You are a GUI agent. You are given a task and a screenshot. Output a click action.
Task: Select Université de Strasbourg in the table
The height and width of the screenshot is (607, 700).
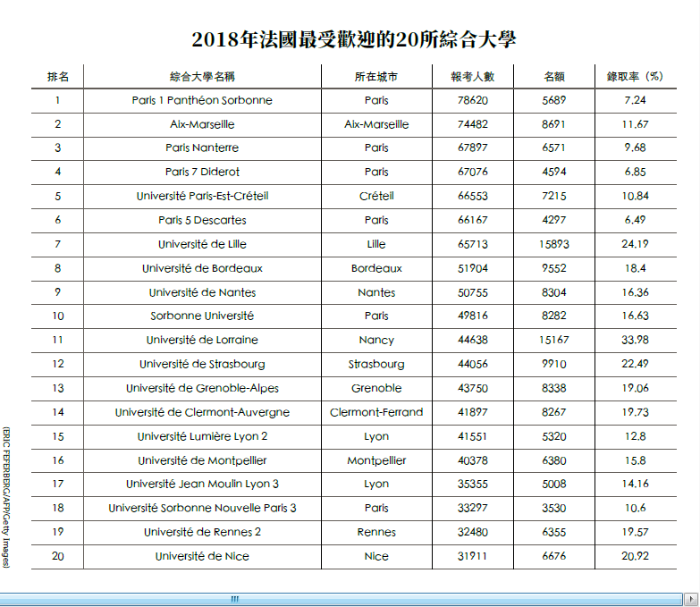[x=202, y=364]
